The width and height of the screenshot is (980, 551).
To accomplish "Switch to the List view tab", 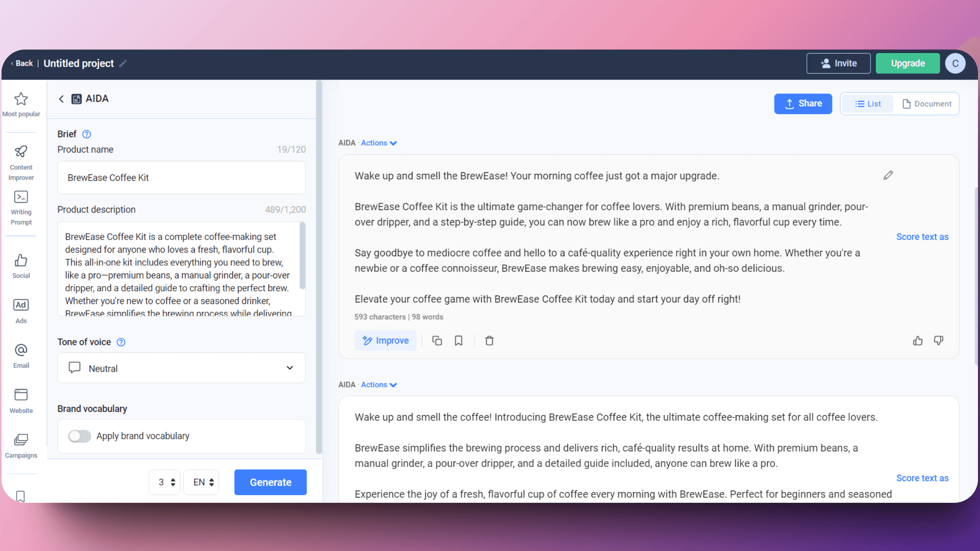I will click(x=868, y=104).
